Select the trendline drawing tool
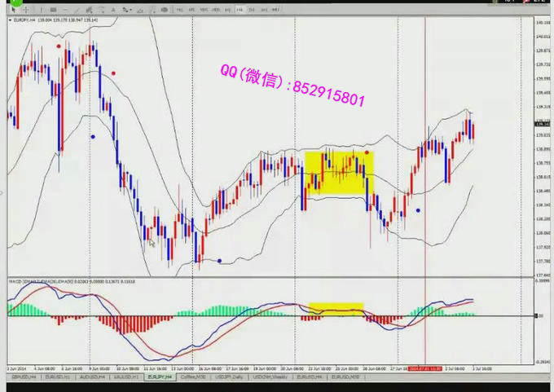554x392 pixels. (76, 10)
